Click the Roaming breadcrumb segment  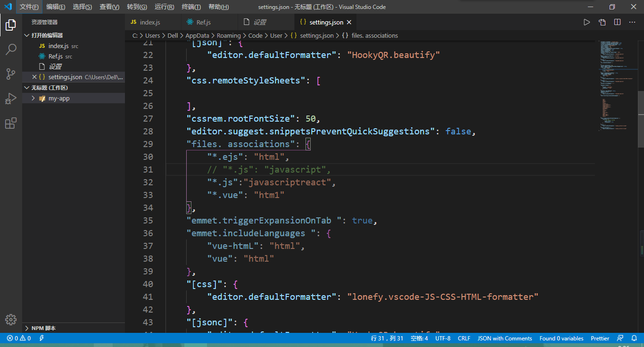click(229, 35)
